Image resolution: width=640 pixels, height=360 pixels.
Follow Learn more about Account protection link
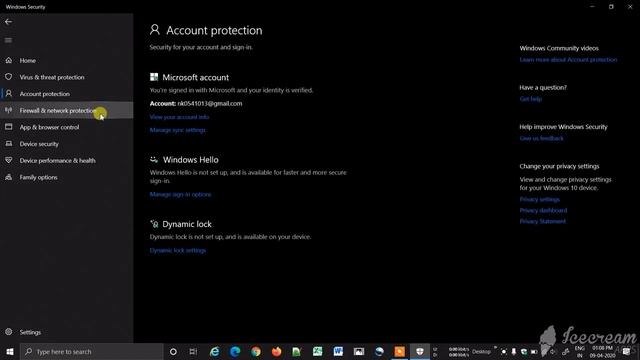568,60
